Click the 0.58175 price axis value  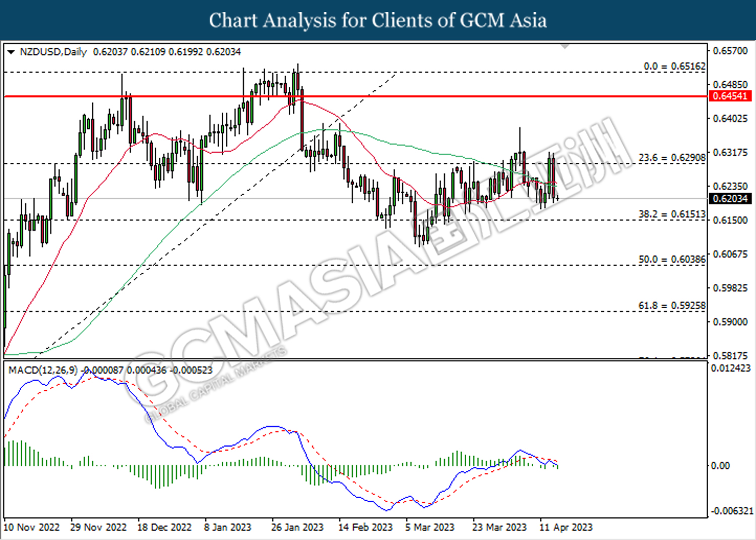(x=730, y=355)
